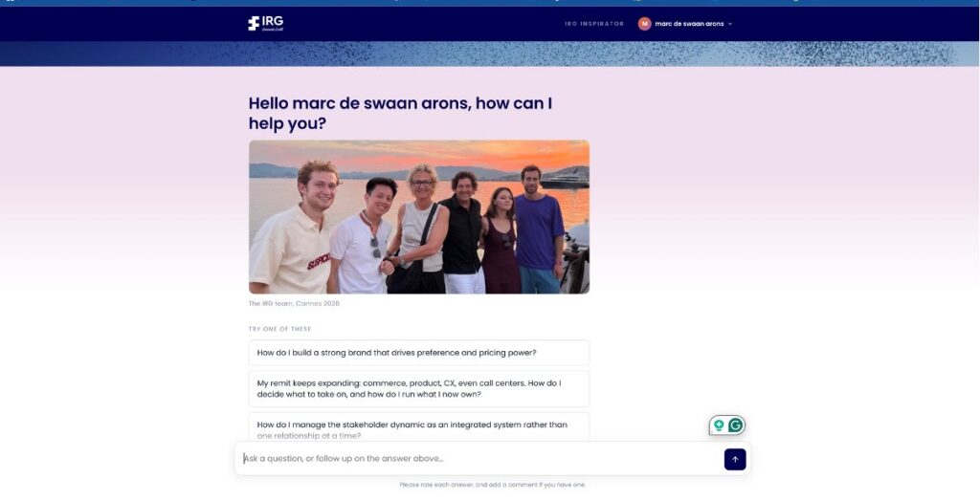The width and height of the screenshot is (980, 501).
Task: Click the Hello marc de swaan arons heading
Action: click(400, 113)
